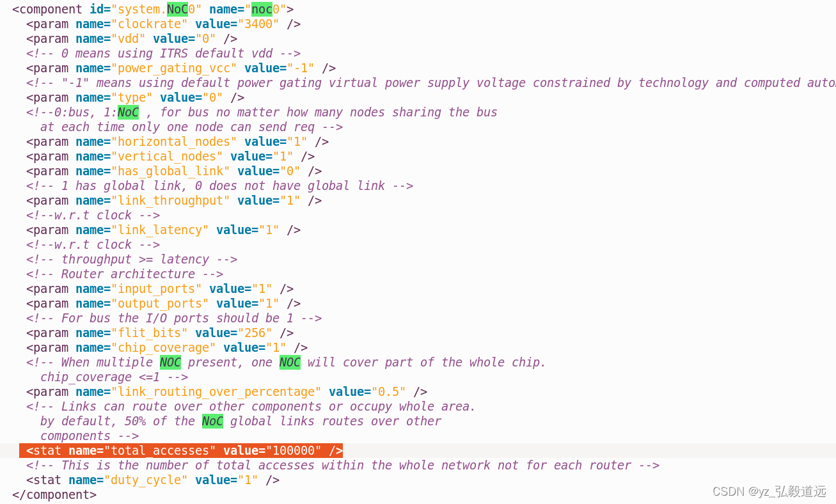Image resolution: width=836 pixels, height=504 pixels.
Task: Click the link_throughput param name
Action: pyautogui.click(x=171, y=200)
